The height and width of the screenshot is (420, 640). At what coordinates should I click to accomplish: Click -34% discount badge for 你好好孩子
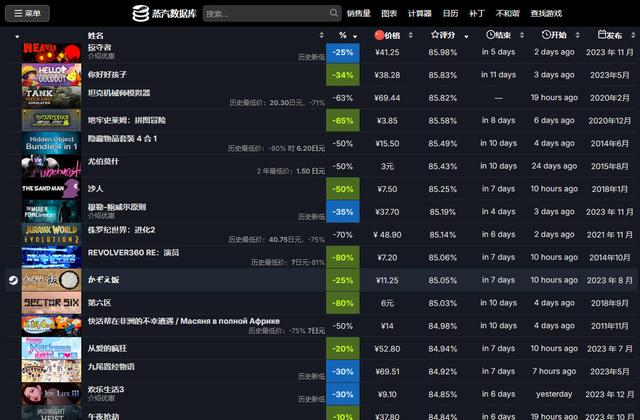click(x=343, y=75)
